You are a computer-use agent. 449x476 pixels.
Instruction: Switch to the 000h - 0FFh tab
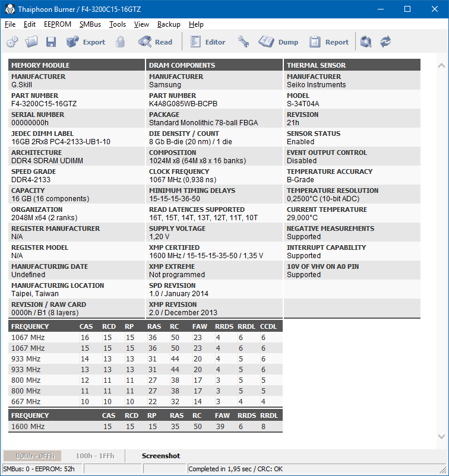tap(33, 456)
